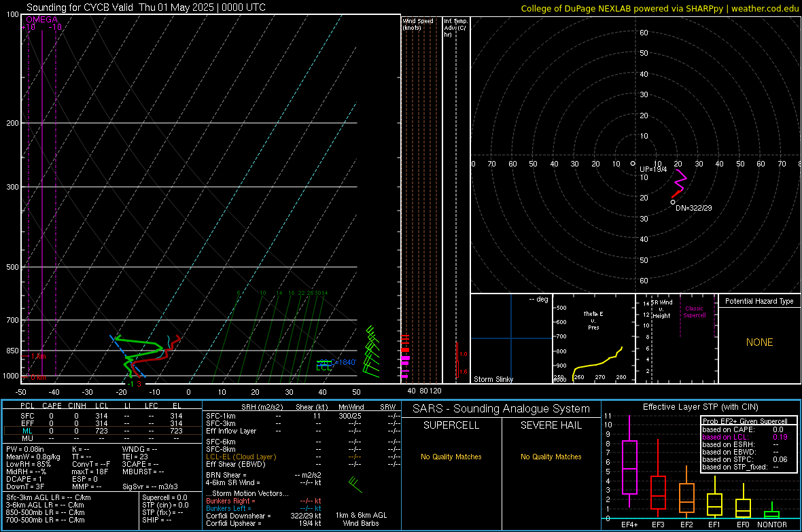Click the UP=19/4 hodograph label
This screenshot has height=532, width=802.
[653, 169]
